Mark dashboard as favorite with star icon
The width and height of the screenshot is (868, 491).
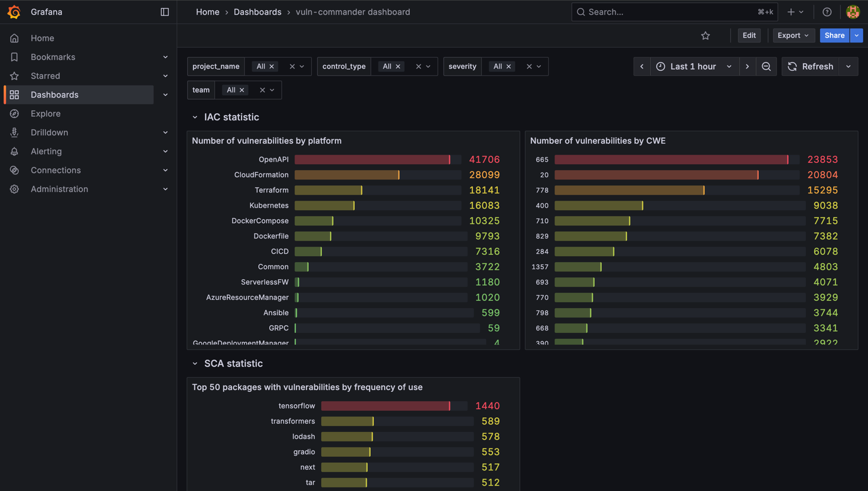coord(706,35)
